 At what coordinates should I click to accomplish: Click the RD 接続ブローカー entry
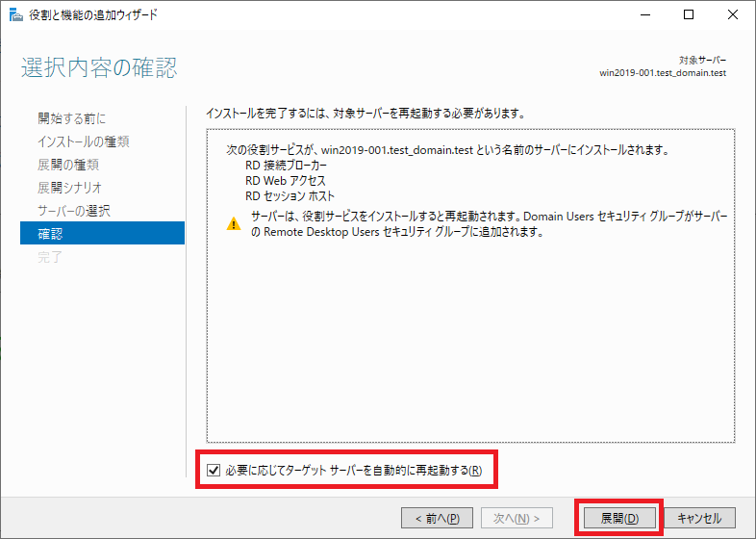286,166
